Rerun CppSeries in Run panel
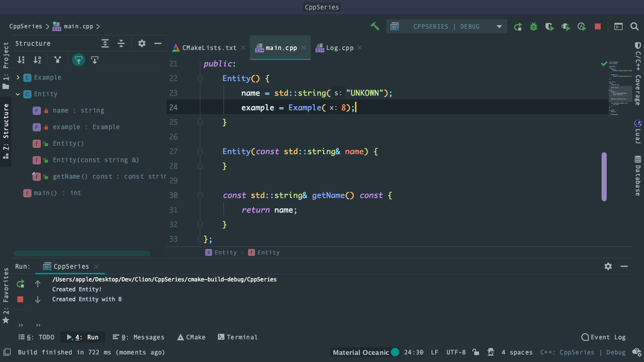Viewport: 644px width, 362px height. point(20,284)
